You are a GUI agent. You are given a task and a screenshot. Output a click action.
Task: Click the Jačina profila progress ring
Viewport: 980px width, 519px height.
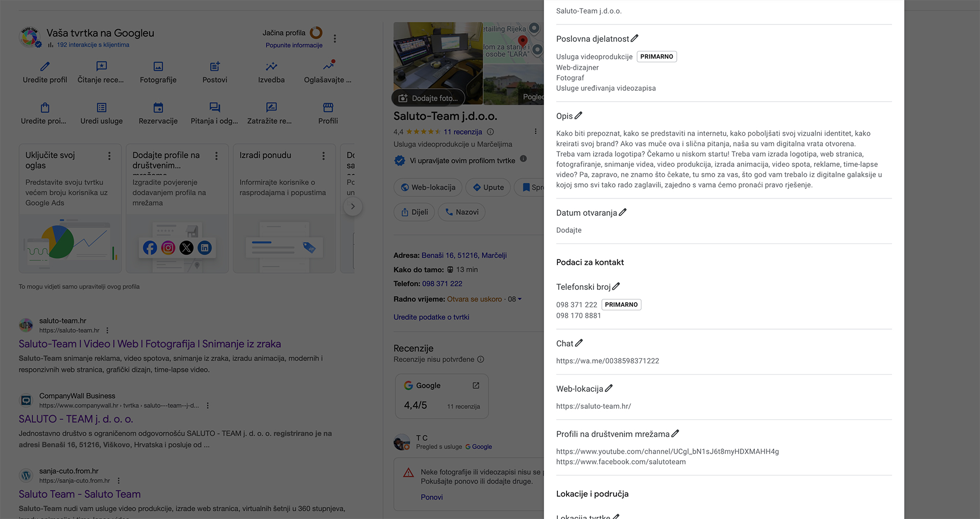(316, 33)
